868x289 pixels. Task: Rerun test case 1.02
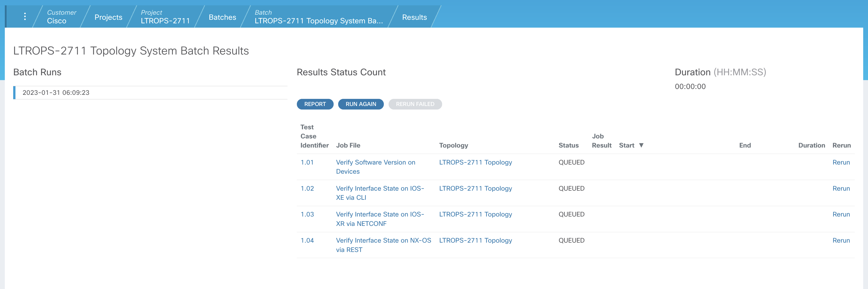tap(841, 188)
